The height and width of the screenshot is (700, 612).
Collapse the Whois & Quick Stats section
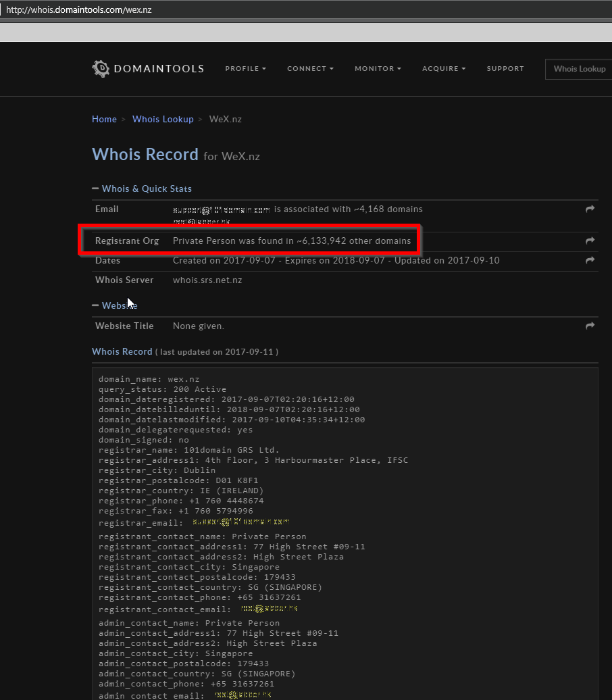(142, 189)
